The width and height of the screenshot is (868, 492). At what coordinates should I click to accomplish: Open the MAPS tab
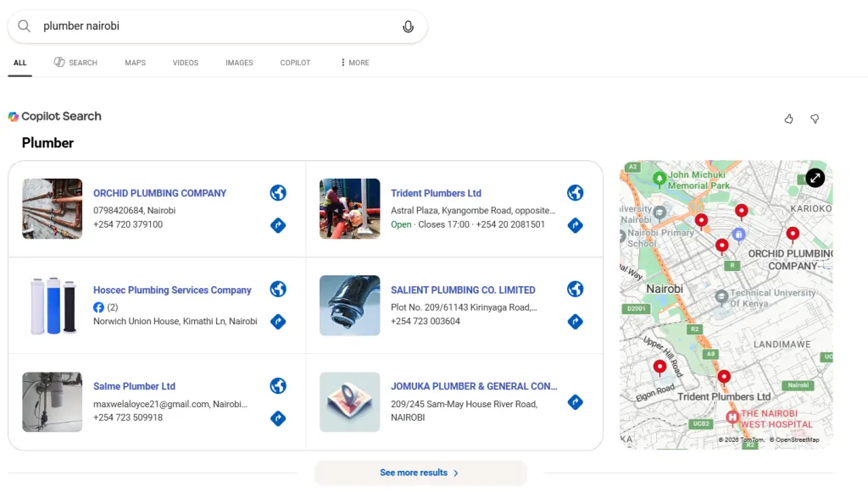[135, 63]
